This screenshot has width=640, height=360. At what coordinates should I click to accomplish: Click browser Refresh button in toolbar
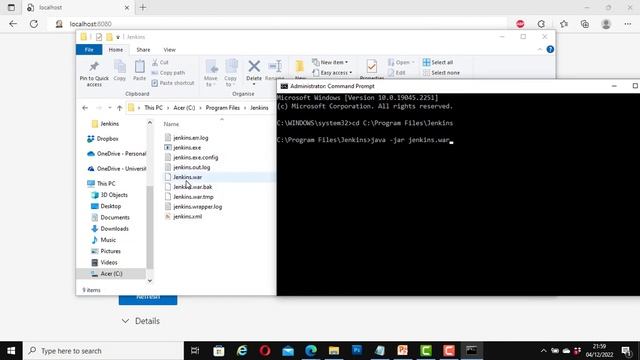click(x=34, y=24)
